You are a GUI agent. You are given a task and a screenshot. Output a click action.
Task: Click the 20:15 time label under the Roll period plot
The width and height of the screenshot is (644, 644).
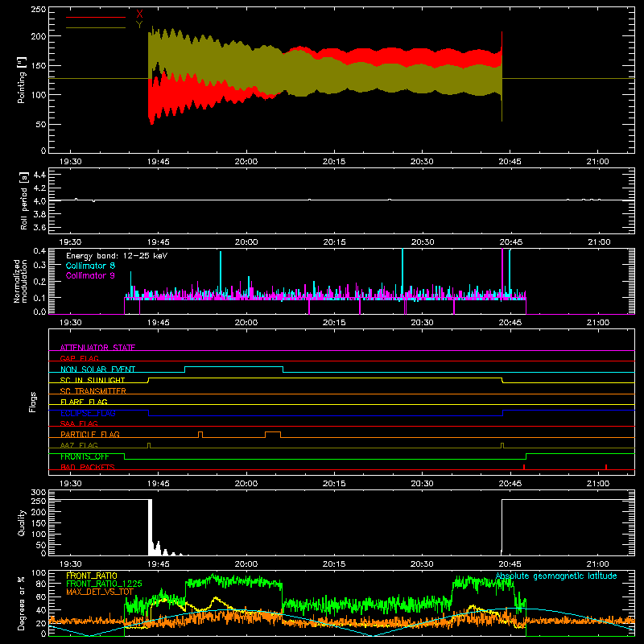click(334, 242)
